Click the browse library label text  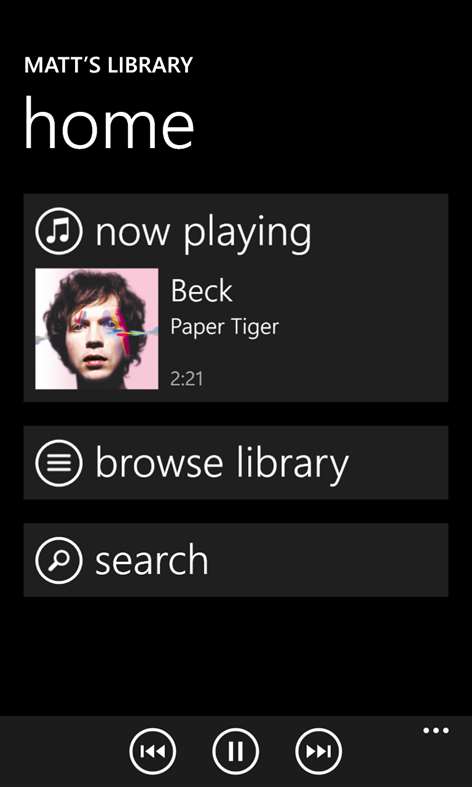[221, 463]
